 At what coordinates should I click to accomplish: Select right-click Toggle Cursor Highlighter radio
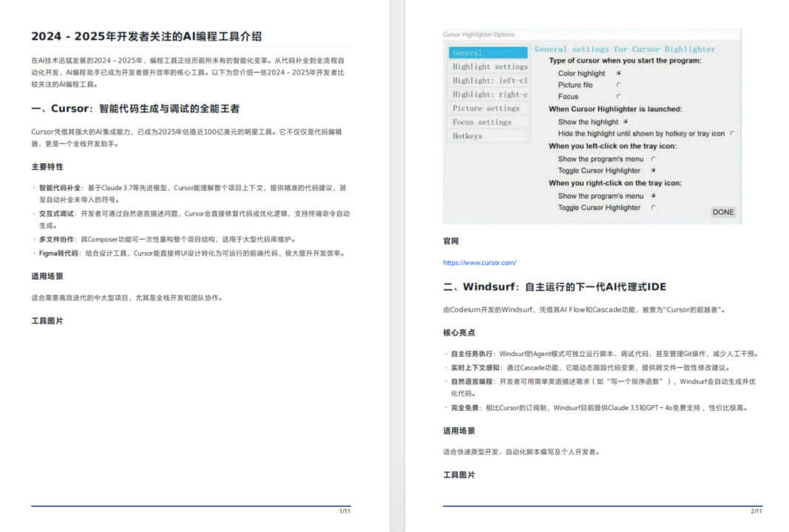click(653, 207)
